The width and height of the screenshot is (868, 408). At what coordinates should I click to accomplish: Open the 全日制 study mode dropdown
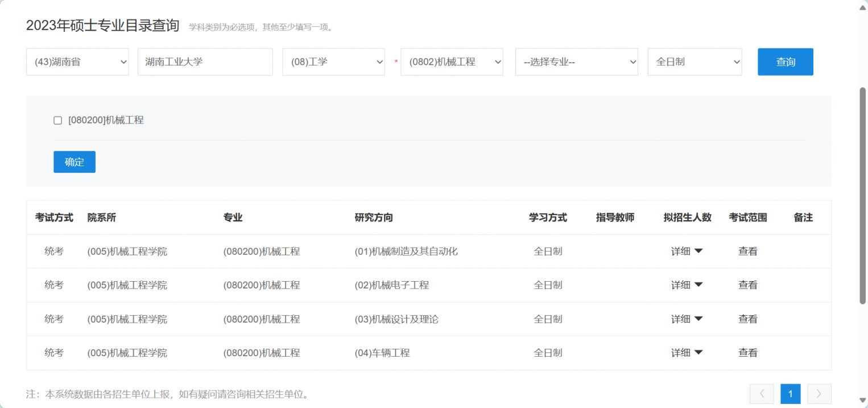point(695,61)
